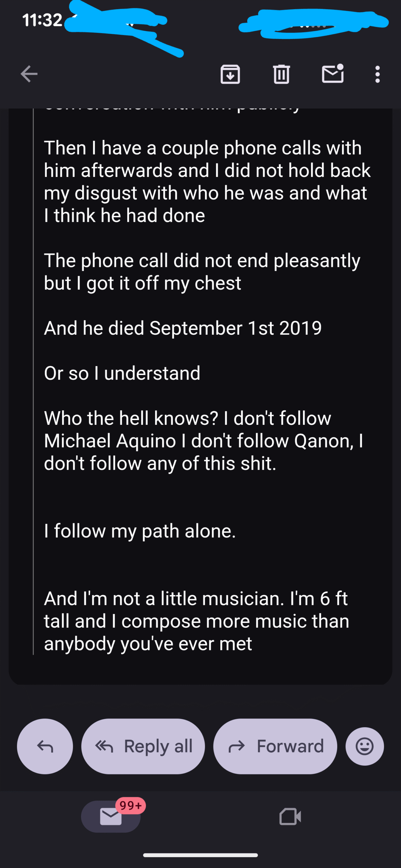This screenshot has width=401, height=868.
Task: Go back using the back arrow
Action: (29, 74)
